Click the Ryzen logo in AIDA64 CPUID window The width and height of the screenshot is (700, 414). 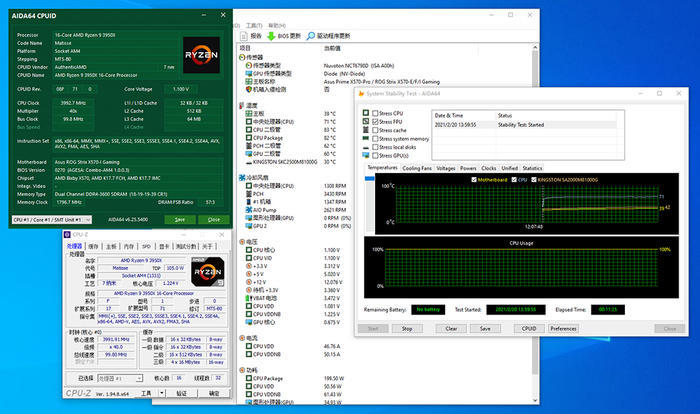coord(201,55)
